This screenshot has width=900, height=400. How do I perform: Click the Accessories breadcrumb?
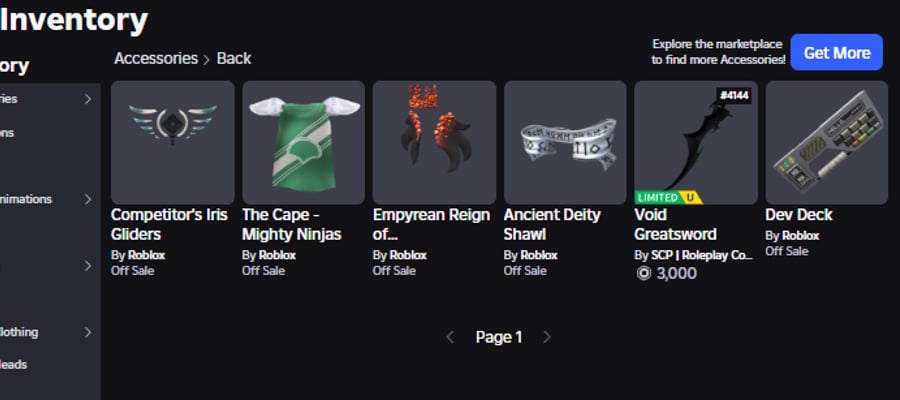pyautogui.click(x=156, y=59)
